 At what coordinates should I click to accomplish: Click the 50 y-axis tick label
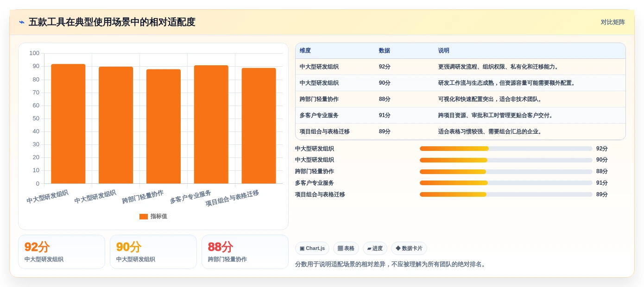coord(36,119)
